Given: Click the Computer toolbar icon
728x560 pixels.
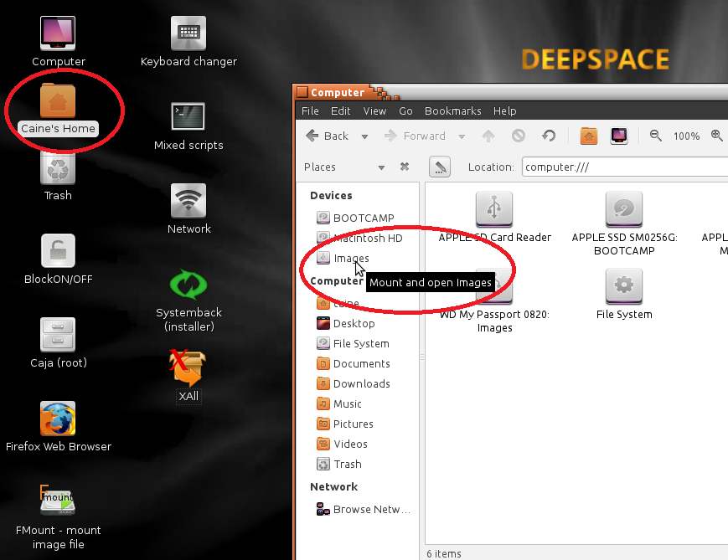Looking at the screenshot, I should [619, 136].
